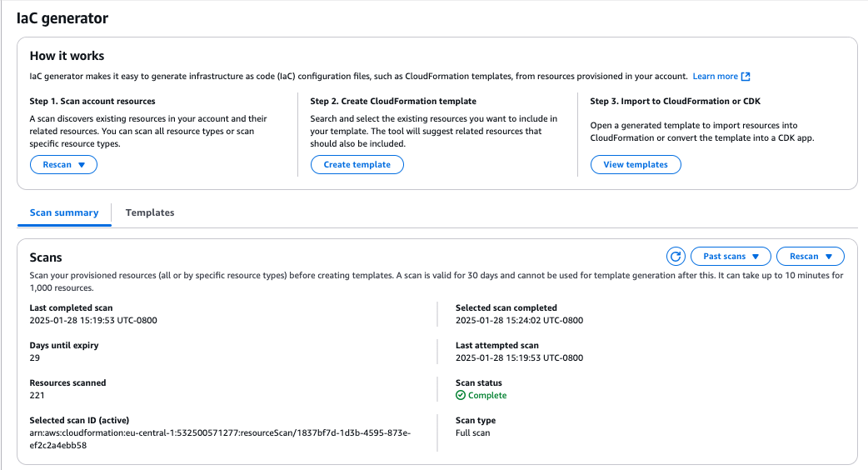Click the Full scan type value
Image resolution: width=868 pixels, height=470 pixels.
[x=473, y=432]
